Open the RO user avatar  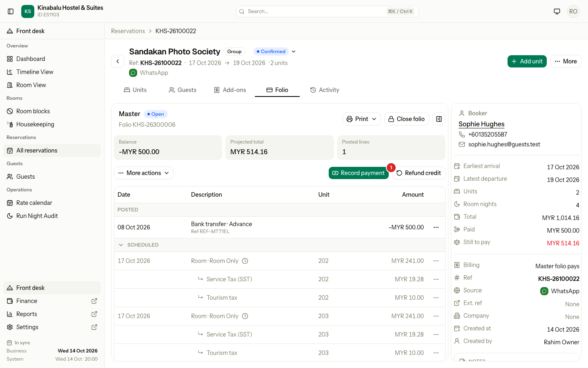pos(573,11)
